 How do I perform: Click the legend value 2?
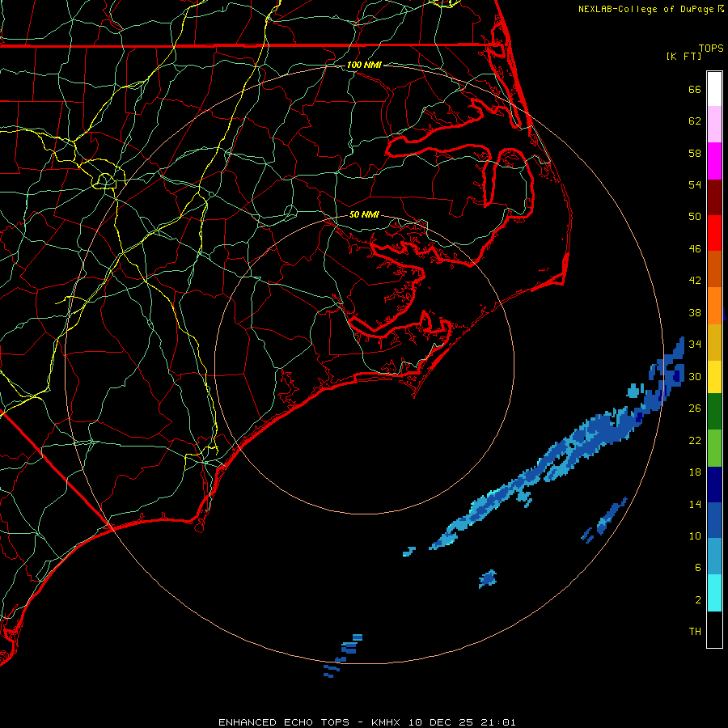click(698, 600)
